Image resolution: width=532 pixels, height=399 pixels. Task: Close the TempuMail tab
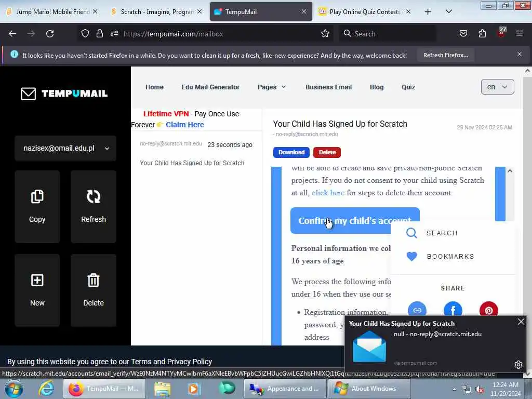303,11
